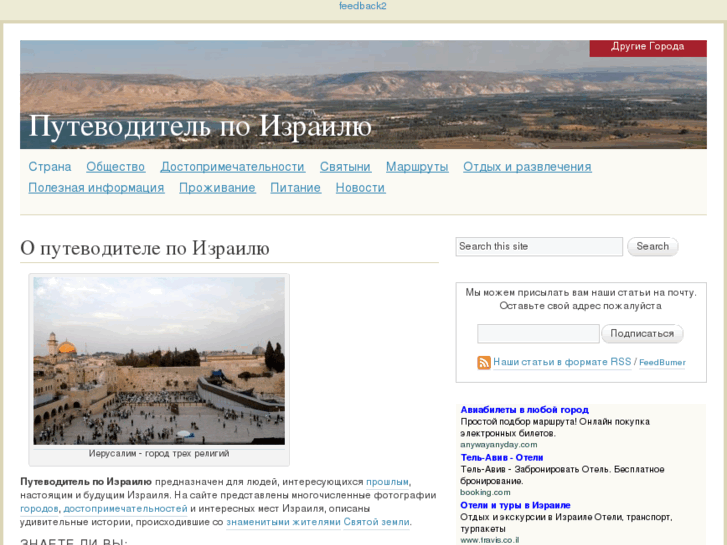
Task: Open the Страна menu item
Action: 50,167
